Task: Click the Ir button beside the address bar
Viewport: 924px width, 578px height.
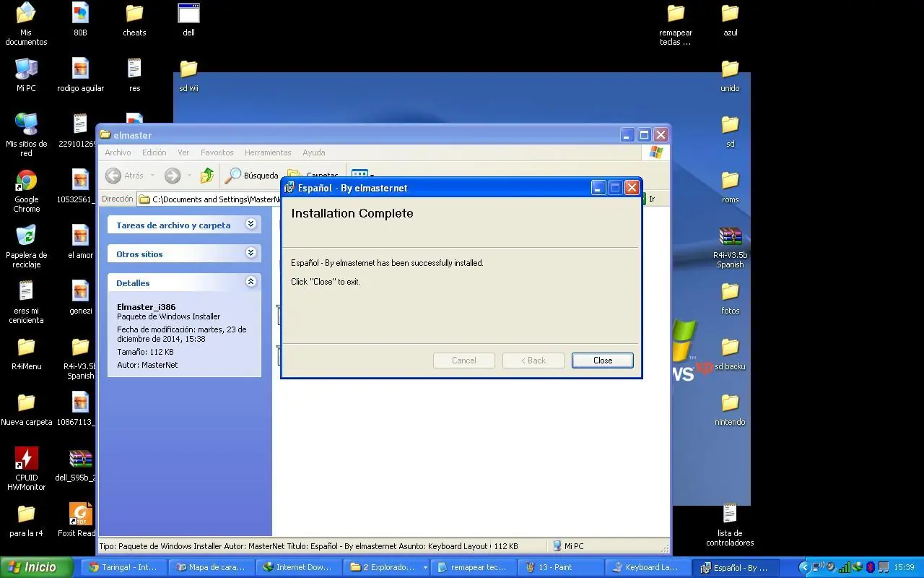Action: (651, 199)
